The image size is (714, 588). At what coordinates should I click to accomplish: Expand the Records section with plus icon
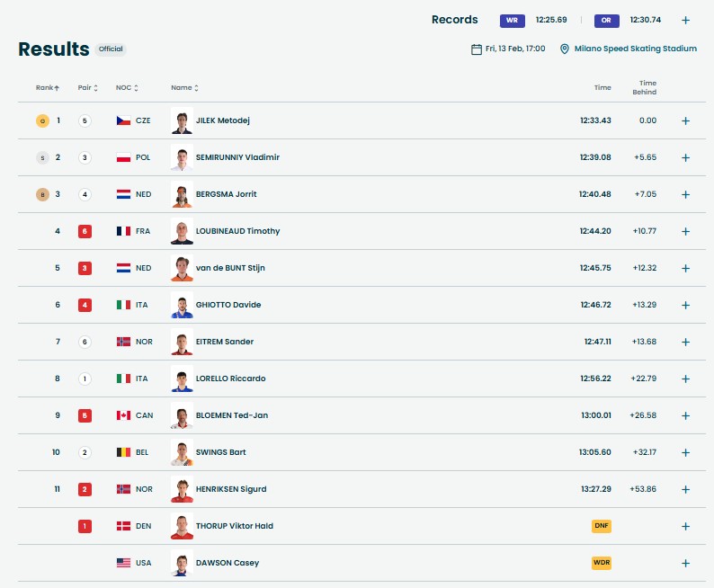(x=685, y=20)
